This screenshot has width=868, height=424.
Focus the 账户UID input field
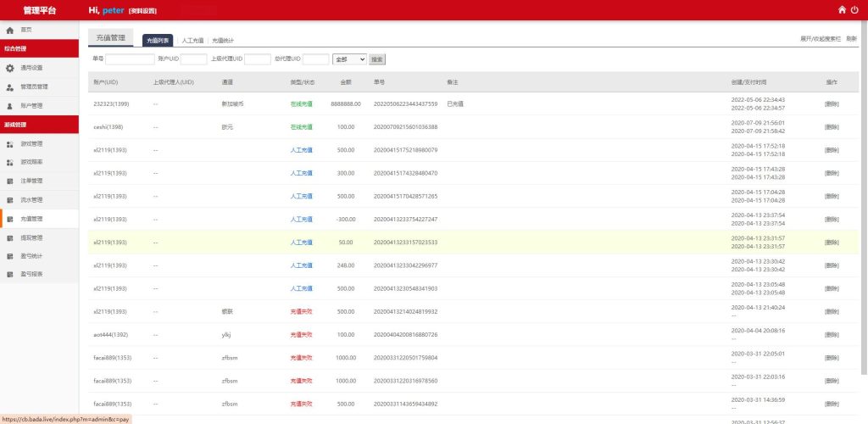(x=193, y=59)
